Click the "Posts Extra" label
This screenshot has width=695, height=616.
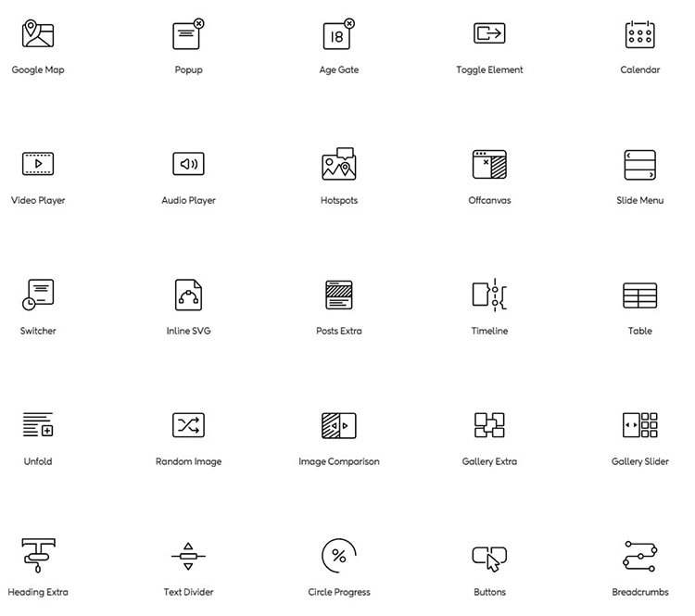[x=339, y=331]
